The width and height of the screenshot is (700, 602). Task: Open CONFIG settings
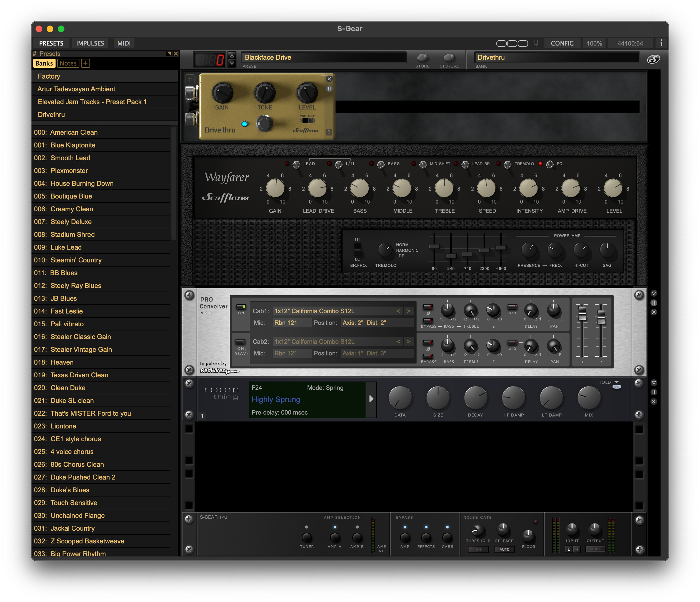[562, 43]
